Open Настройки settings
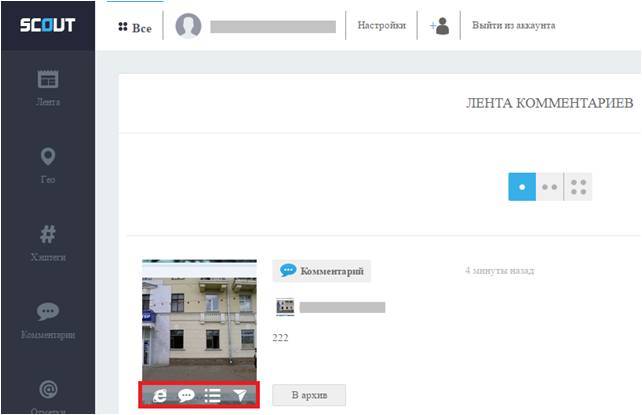The height and width of the screenshot is (415, 642). tap(381, 26)
